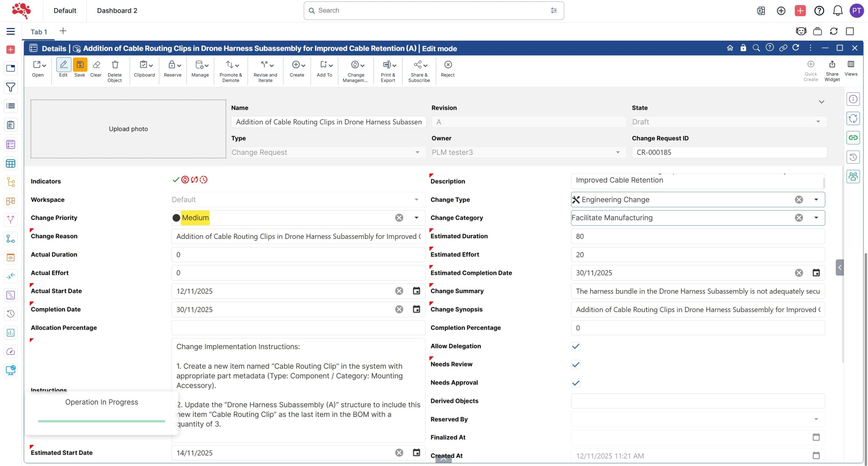The image size is (868, 466).
Task: Clear the Estimated Completion Date value
Action: click(799, 273)
